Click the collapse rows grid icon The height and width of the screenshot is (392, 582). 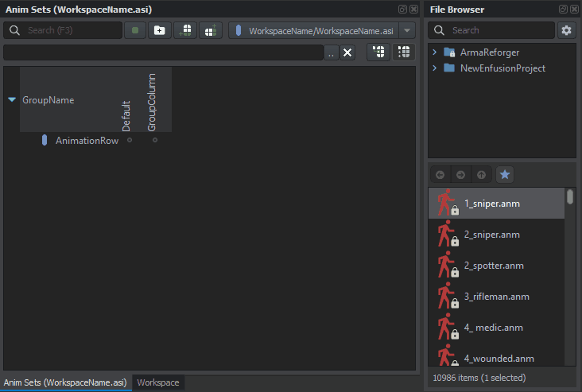click(378, 52)
